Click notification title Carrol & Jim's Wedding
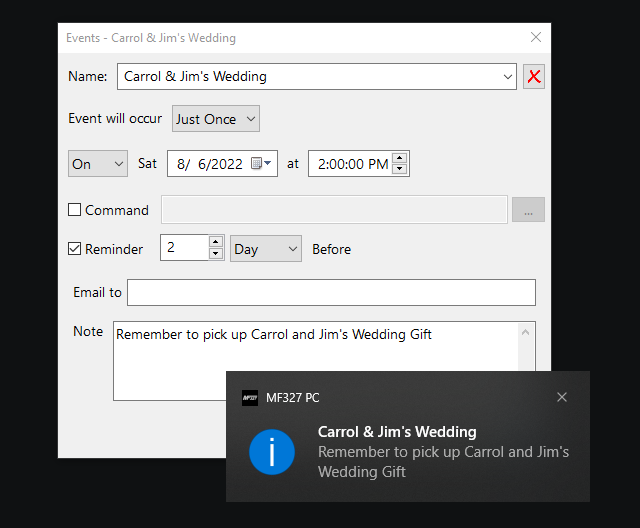The width and height of the screenshot is (640, 528). [397, 432]
